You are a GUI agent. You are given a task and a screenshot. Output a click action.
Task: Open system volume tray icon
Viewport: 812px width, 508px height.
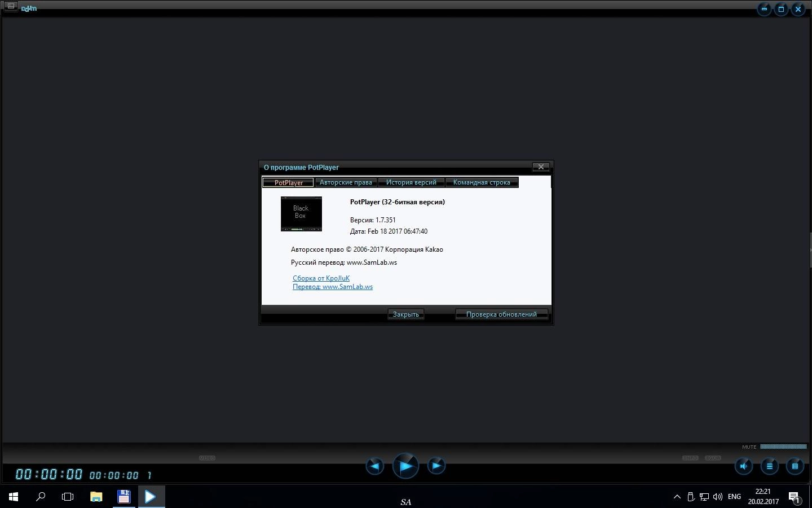click(x=718, y=497)
